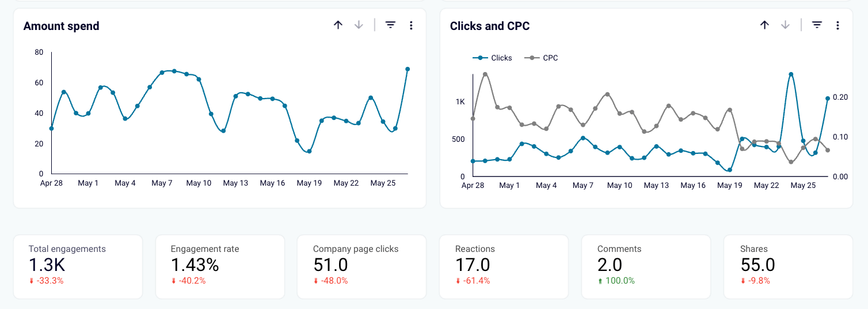Click Apr 28 axis label on Clicks and CPC chart
The image size is (868, 309).
point(473,186)
